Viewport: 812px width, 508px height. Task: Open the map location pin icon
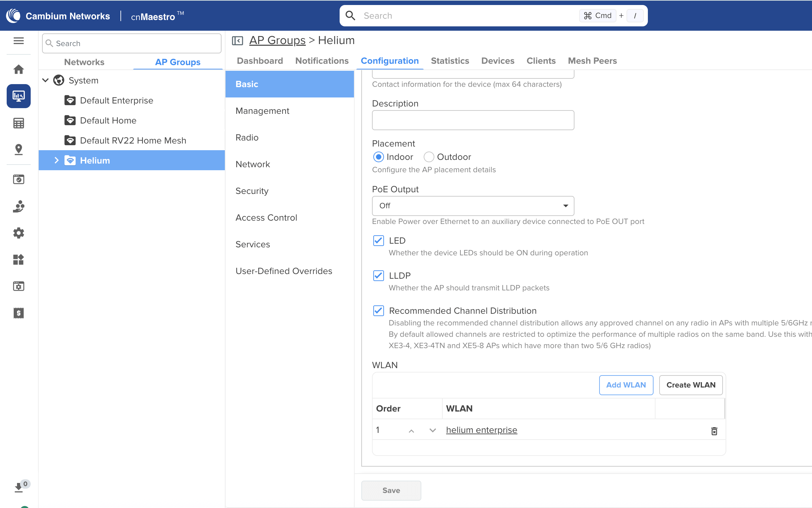tap(18, 150)
